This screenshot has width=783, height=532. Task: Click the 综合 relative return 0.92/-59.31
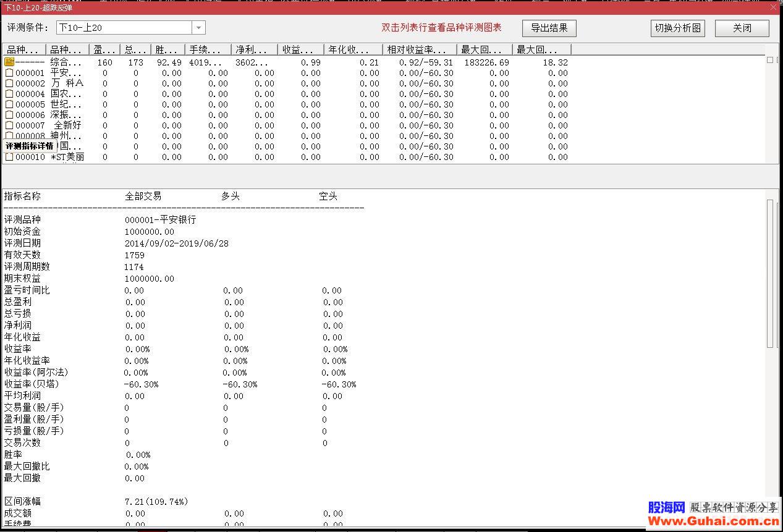(x=426, y=62)
